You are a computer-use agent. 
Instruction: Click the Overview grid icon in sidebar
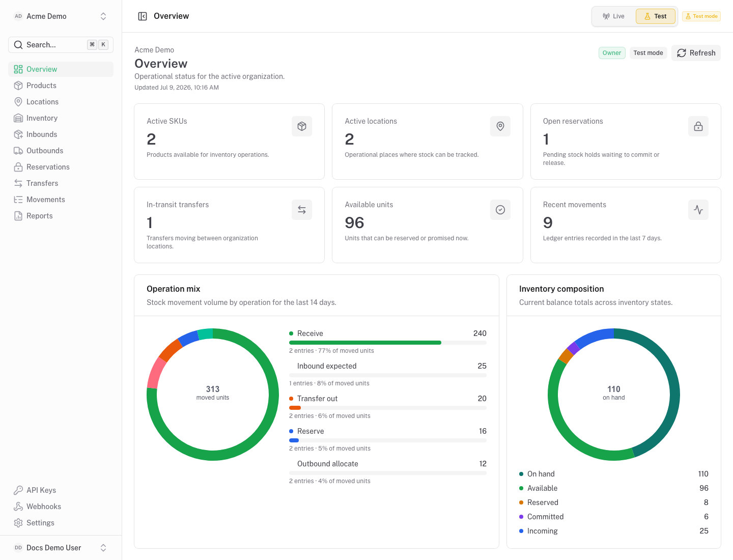(18, 69)
